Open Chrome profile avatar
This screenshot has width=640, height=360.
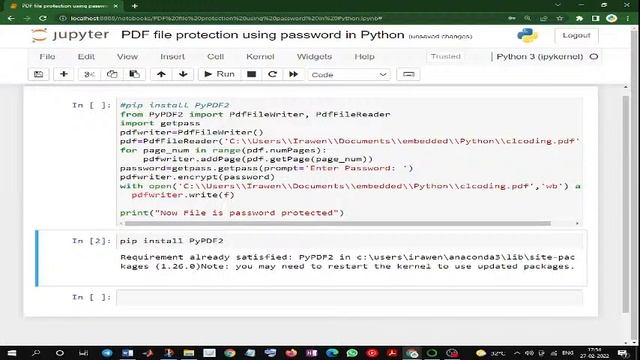(x=611, y=18)
